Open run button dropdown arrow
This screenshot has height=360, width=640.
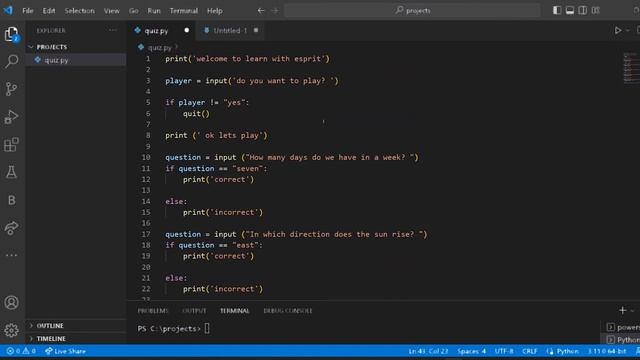pyautogui.click(x=628, y=31)
